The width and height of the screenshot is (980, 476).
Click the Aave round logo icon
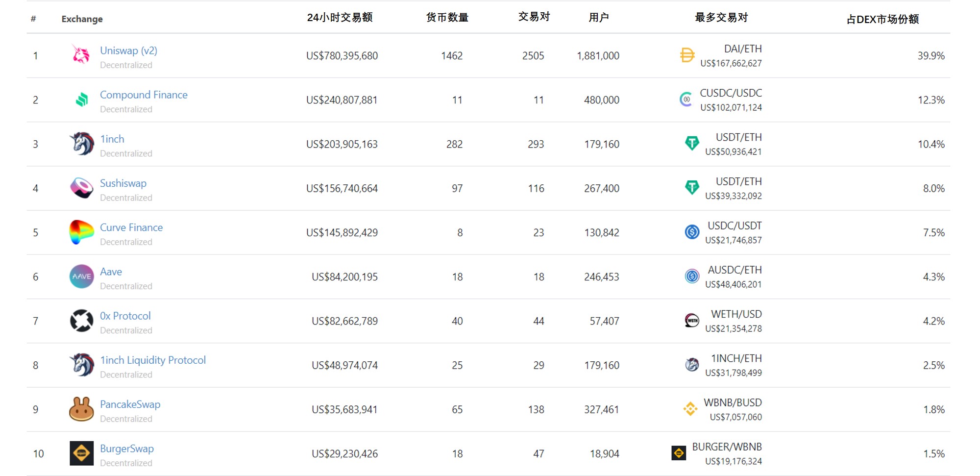point(81,276)
